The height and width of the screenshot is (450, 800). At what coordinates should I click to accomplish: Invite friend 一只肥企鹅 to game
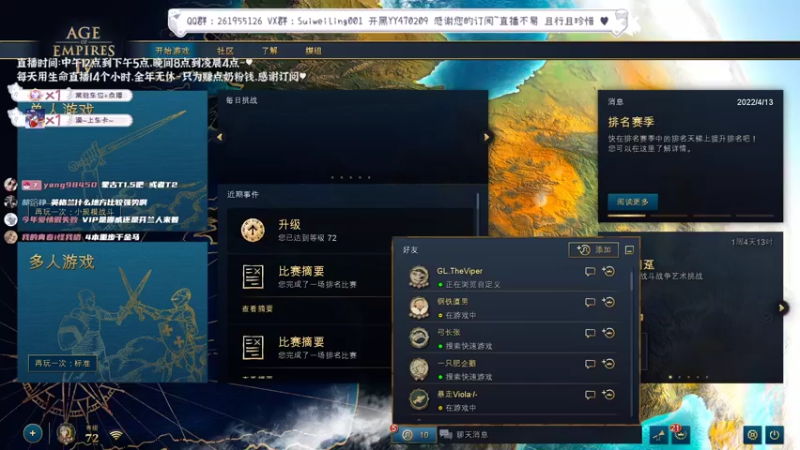608,364
